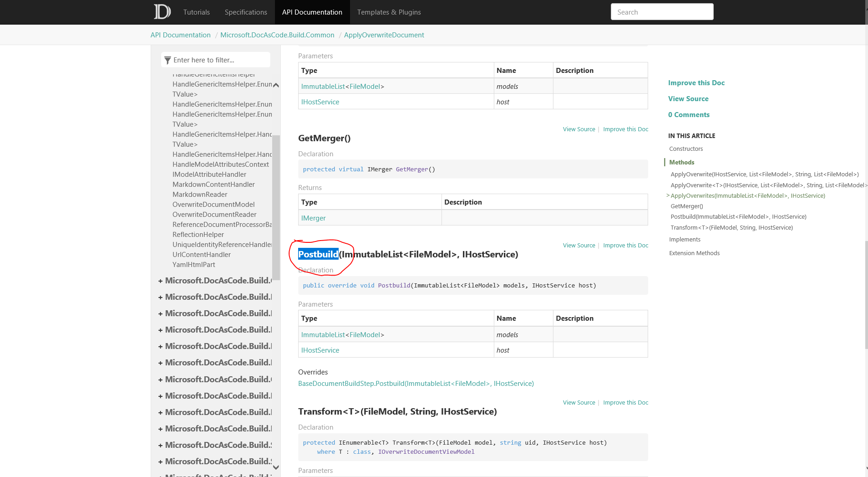This screenshot has width=868, height=477.
Task: Navigate to Microsoft.DocAsCode.Build.Common via breadcrumb
Action: pos(277,35)
